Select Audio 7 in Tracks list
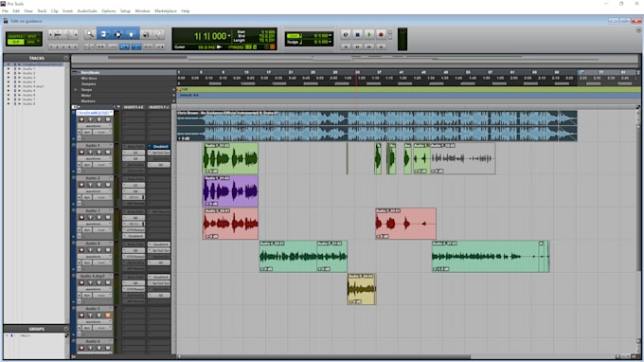The width and height of the screenshot is (644, 362). (28, 100)
